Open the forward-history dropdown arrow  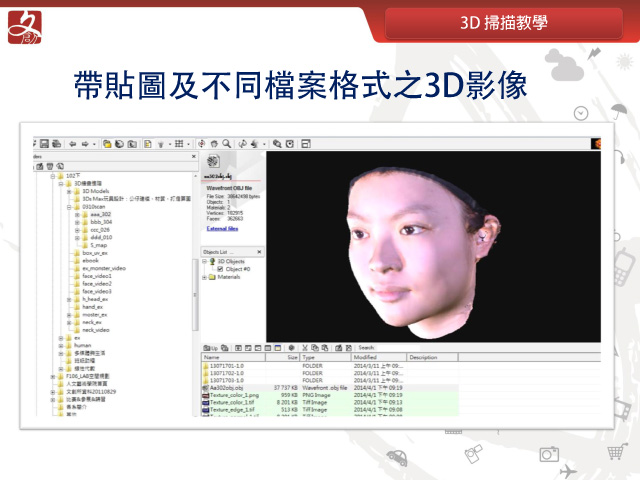pyautogui.click(x=94, y=144)
